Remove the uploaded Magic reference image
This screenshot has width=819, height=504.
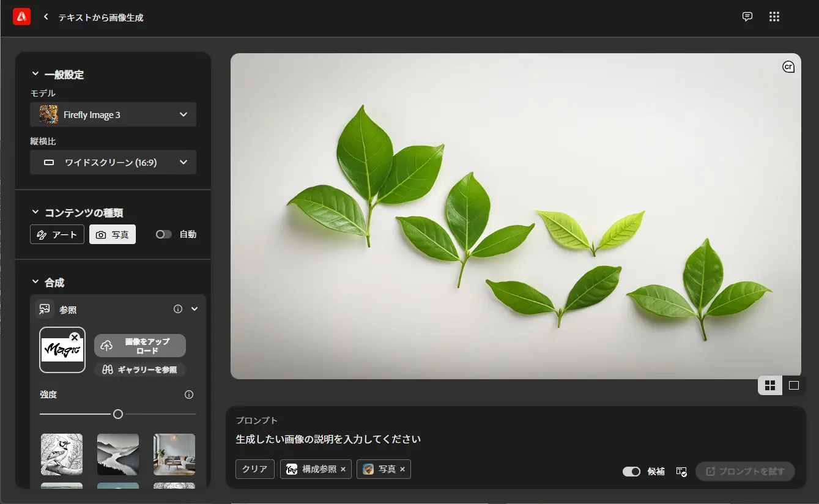(x=75, y=338)
